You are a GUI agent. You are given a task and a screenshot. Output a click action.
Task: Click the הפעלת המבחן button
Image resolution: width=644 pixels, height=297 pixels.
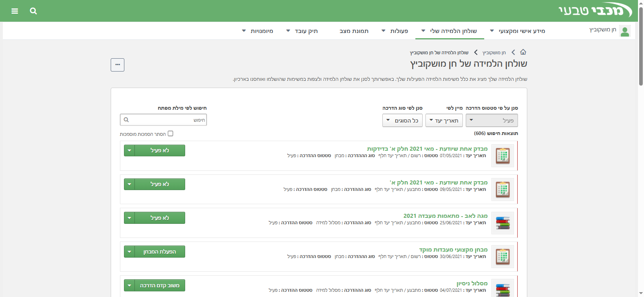160,252
